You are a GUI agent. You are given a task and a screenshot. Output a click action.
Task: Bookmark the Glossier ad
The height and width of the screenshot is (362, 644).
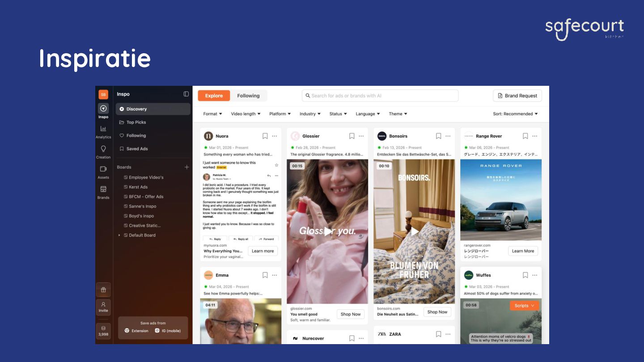(x=352, y=136)
